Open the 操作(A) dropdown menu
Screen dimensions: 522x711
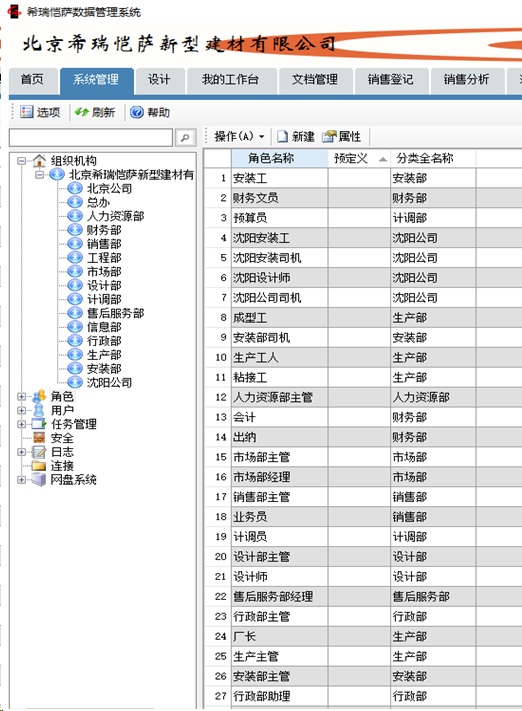pyautogui.click(x=239, y=136)
